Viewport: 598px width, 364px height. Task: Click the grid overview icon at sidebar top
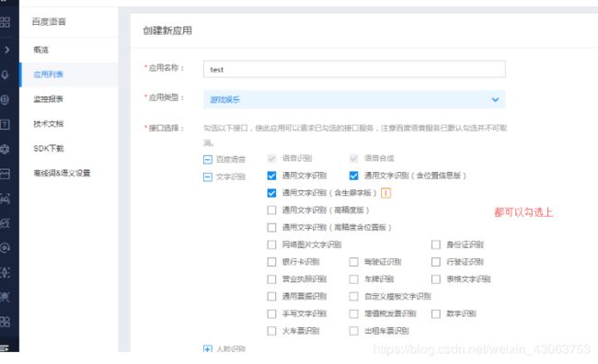tap(5, 22)
